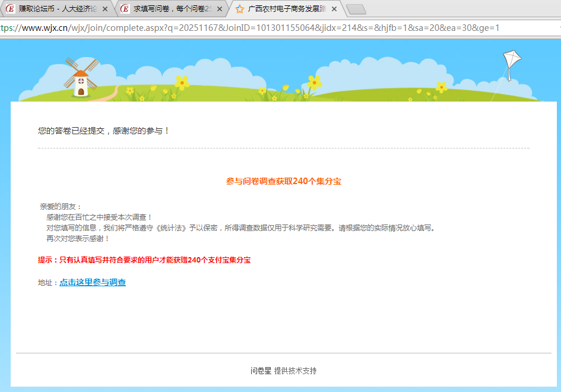Click the 再次对您表示感谢 line
This screenshot has width=561, height=392.
click(x=78, y=238)
